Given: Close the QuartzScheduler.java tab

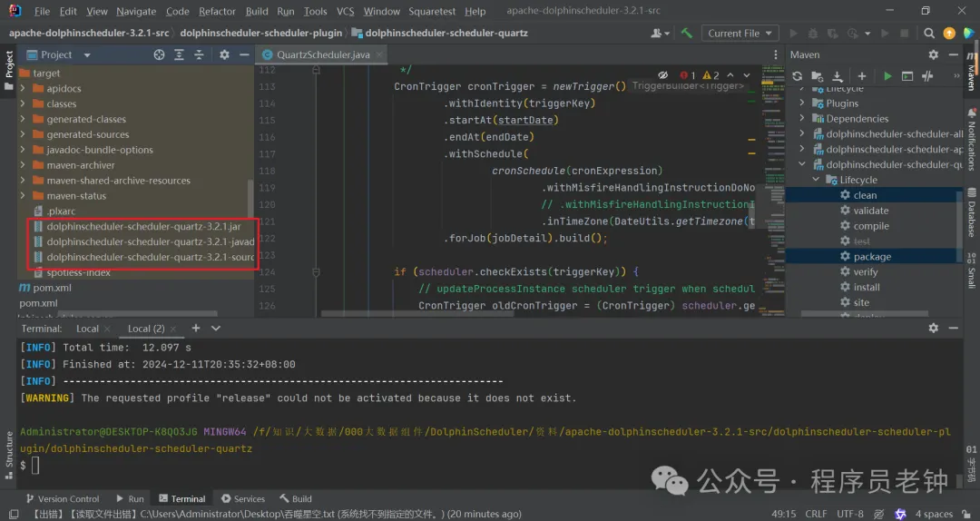Looking at the screenshot, I should click(379, 55).
